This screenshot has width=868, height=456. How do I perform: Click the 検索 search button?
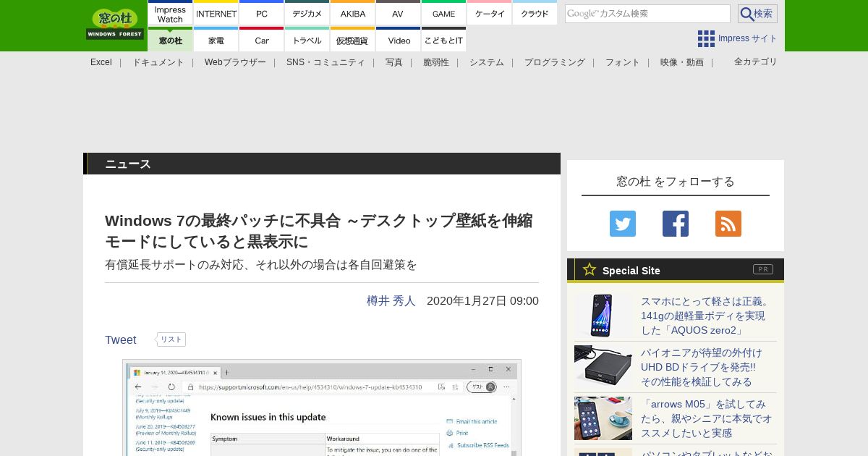pyautogui.click(x=757, y=14)
